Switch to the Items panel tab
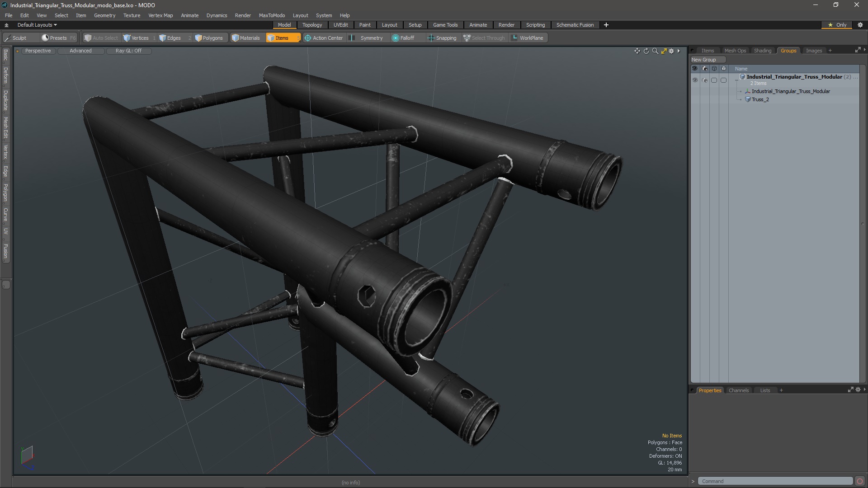The height and width of the screenshot is (488, 868). [x=708, y=51]
